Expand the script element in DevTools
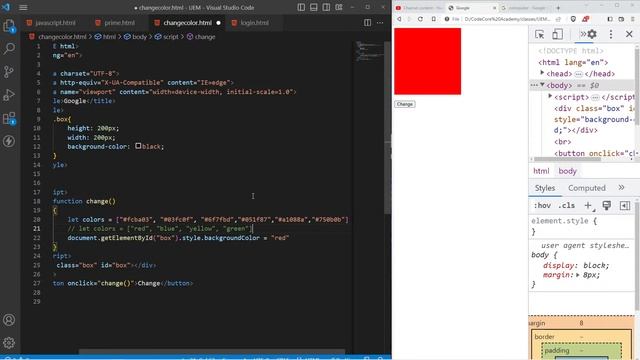640x360 pixels. [x=550, y=96]
